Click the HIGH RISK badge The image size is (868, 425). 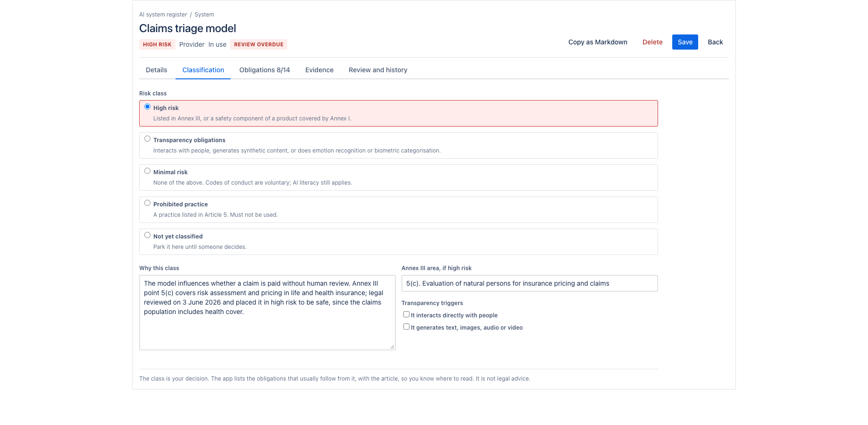coord(157,44)
